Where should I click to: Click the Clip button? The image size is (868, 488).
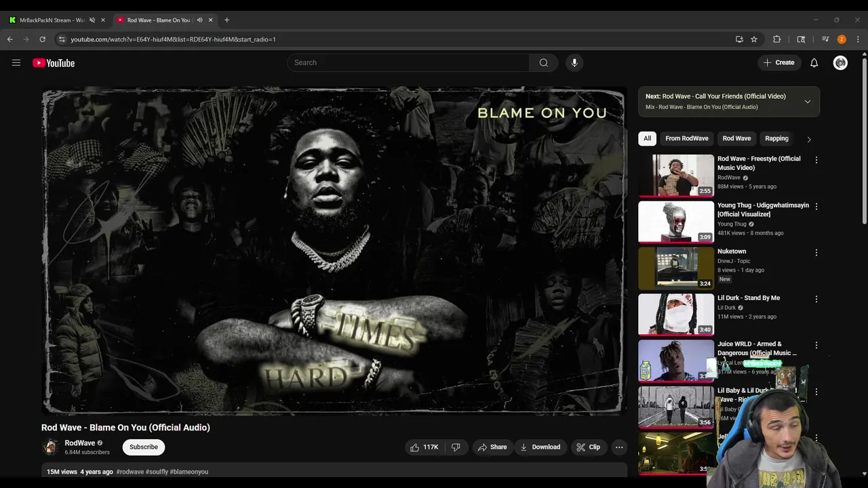[x=588, y=447]
